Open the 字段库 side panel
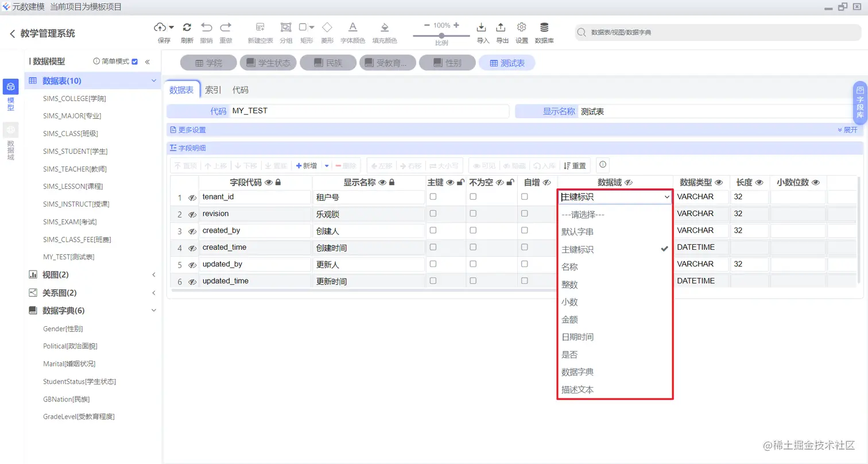 tap(860, 103)
